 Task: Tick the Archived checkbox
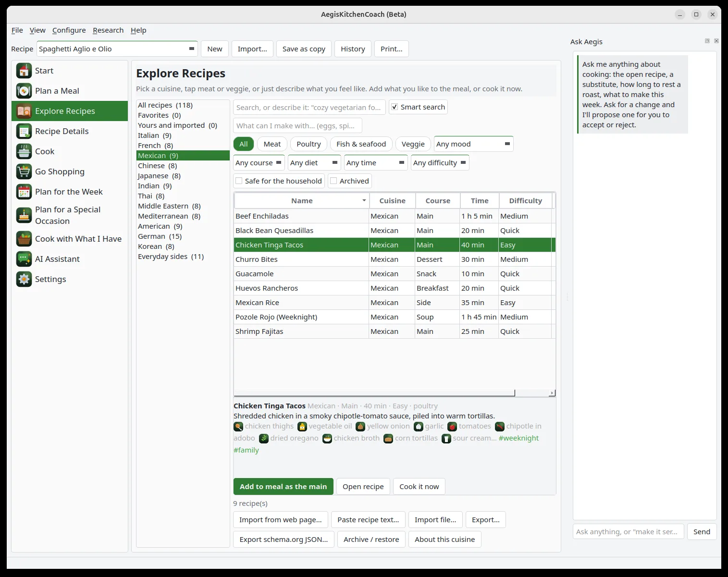333,181
